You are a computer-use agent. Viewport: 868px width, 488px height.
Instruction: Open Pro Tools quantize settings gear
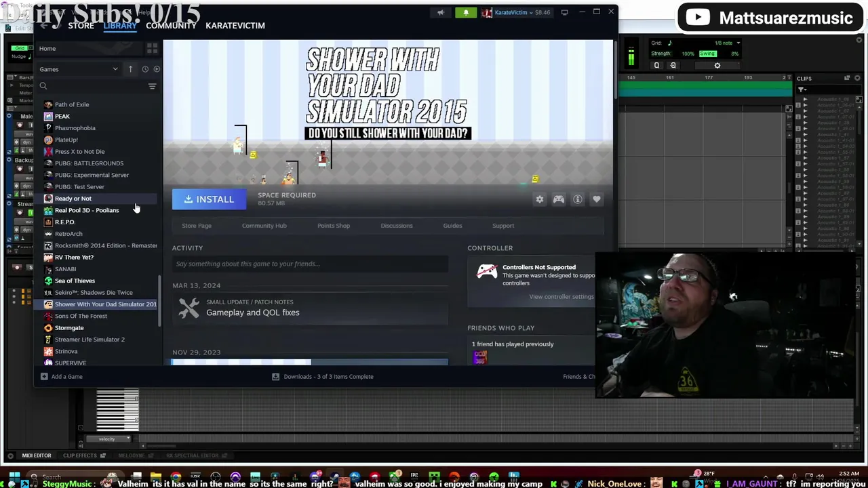717,65
